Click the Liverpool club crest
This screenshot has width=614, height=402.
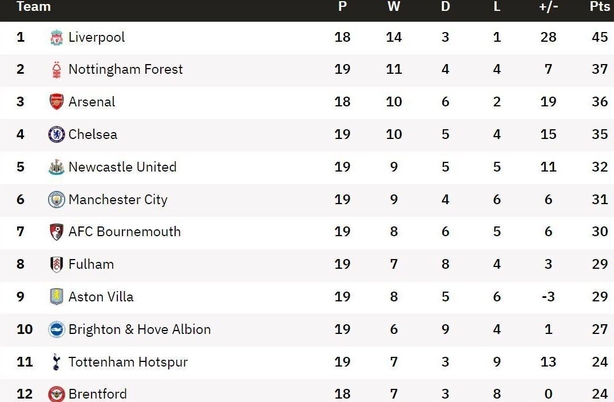(56, 37)
